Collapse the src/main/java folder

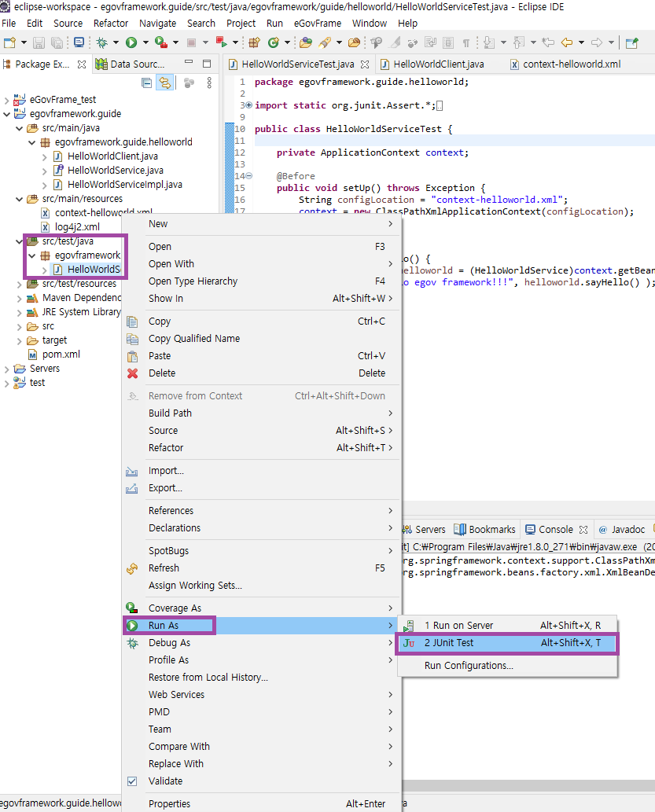coord(19,128)
